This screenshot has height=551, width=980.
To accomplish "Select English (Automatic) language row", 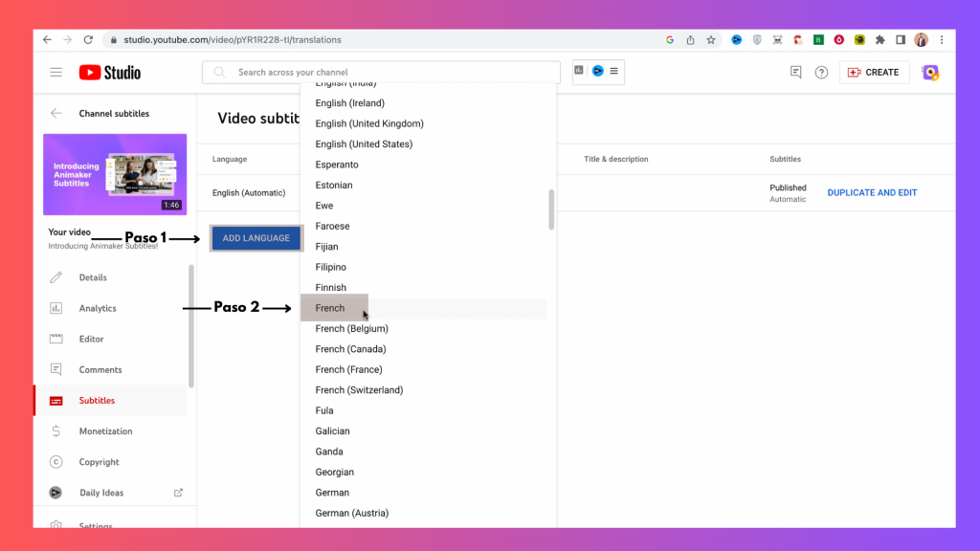I will tap(249, 192).
